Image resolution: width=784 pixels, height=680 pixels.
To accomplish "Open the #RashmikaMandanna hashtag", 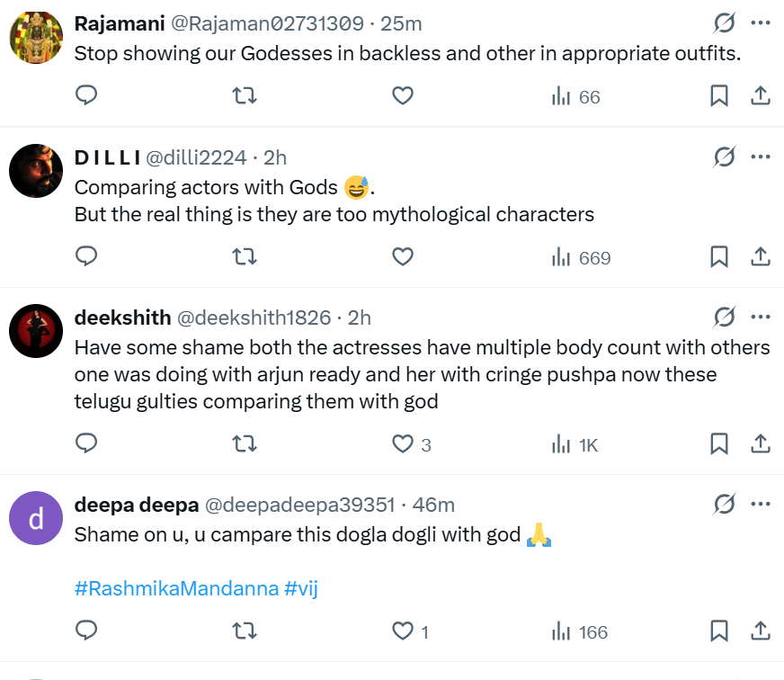I will (176, 589).
